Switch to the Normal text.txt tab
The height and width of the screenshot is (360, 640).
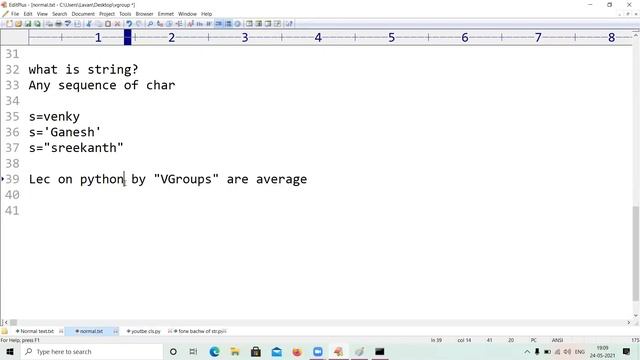click(x=35, y=331)
